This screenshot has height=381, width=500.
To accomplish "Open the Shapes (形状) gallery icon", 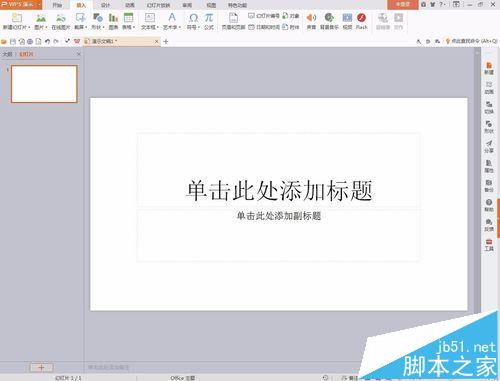I will [x=98, y=17].
